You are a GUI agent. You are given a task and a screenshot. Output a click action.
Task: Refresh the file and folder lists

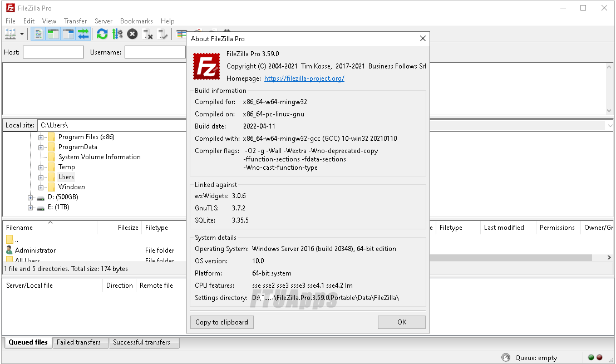pyautogui.click(x=102, y=34)
